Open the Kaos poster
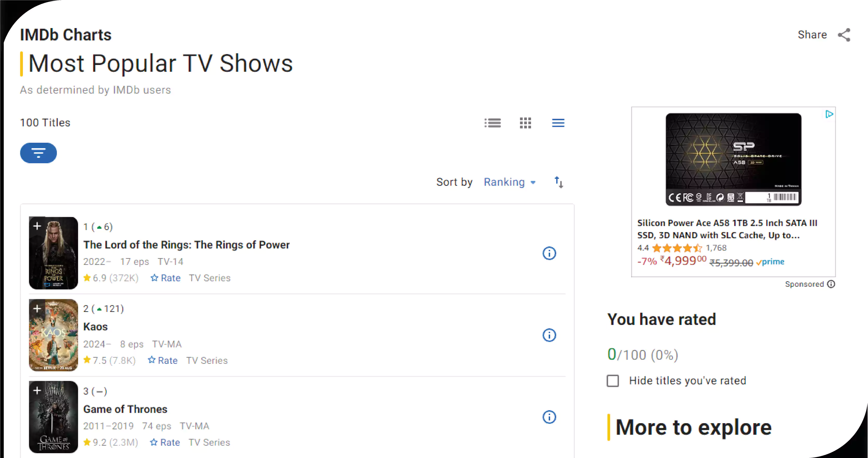The image size is (868, 458). click(54, 335)
